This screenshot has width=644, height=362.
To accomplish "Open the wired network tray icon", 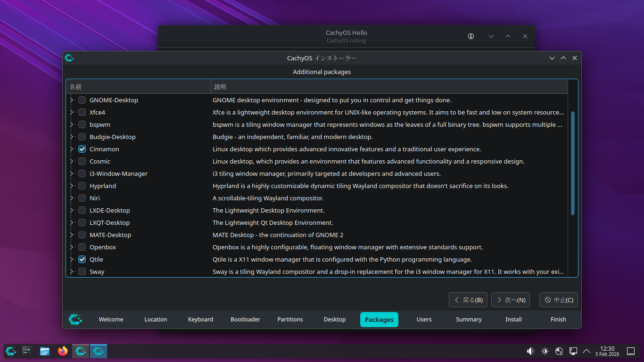I will 573,351.
